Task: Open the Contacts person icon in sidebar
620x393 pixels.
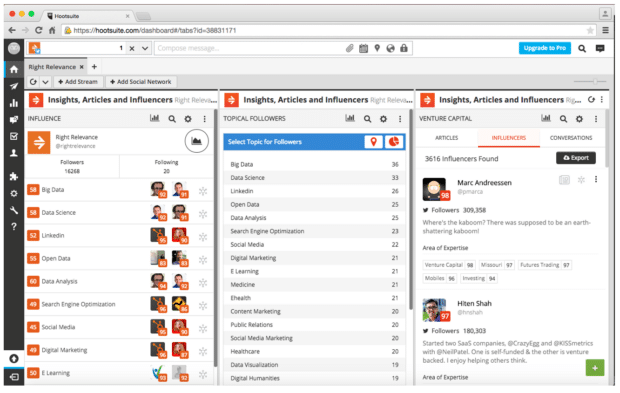Action: (x=14, y=153)
